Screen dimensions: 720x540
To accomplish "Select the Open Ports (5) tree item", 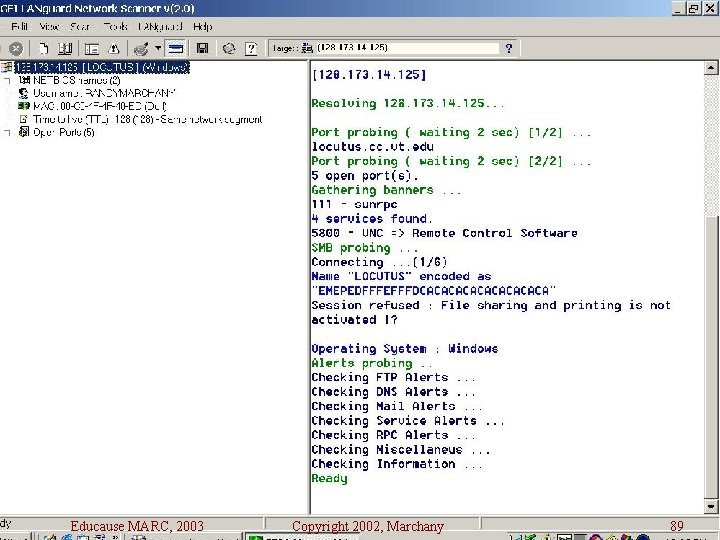I will point(64,132).
